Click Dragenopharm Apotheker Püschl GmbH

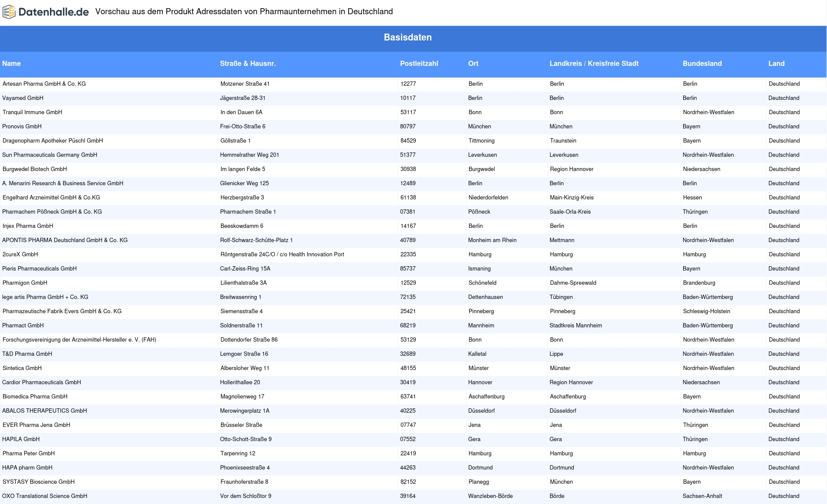(x=53, y=141)
